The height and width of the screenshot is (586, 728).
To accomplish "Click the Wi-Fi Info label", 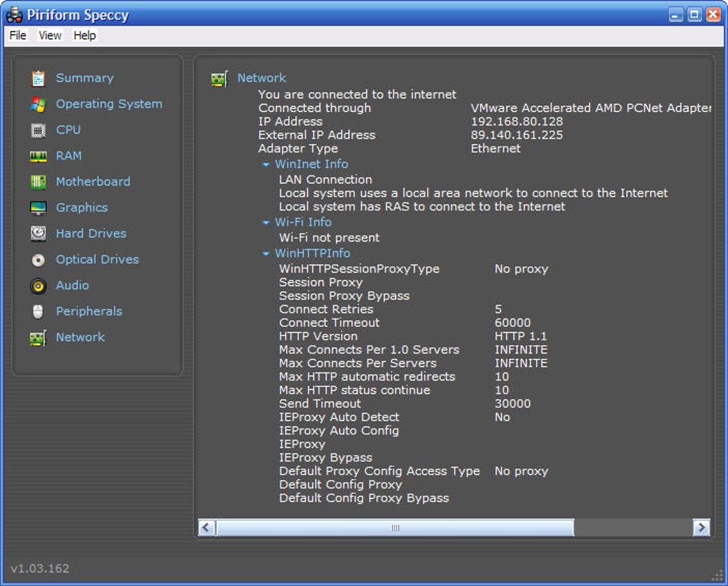I will (x=303, y=223).
